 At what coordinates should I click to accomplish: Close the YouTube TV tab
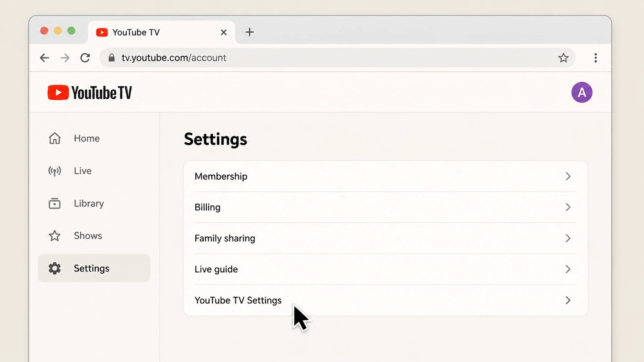pyautogui.click(x=223, y=32)
